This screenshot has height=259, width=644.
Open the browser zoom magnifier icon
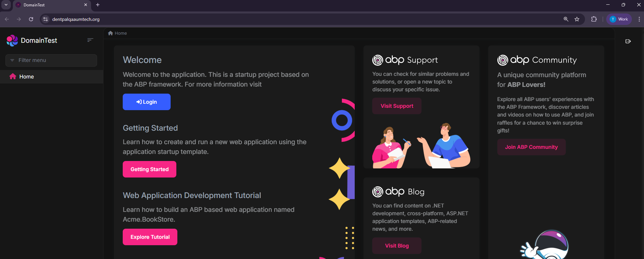click(566, 19)
